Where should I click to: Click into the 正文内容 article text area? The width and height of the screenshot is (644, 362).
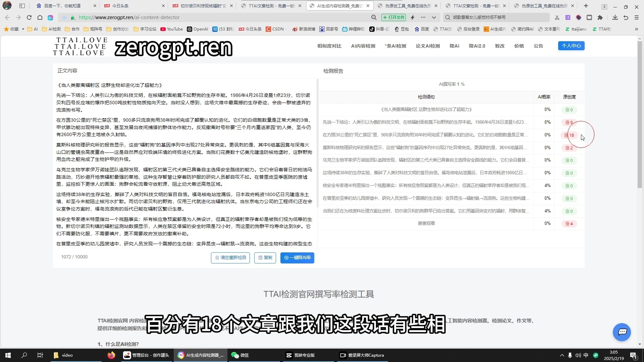pyautogui.click(x=185, y=164)
